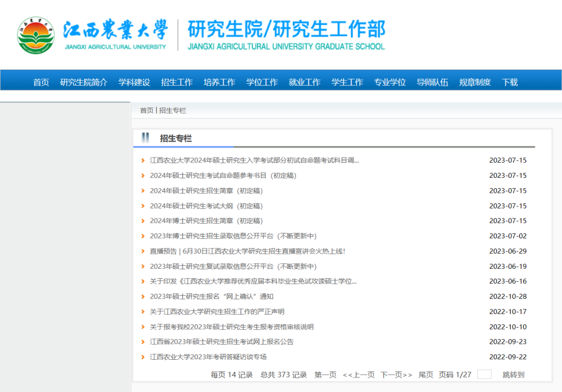Select 首页 in the navigation bar
Image resolution: width=562 pixels, height=392 pixels.
pyautogui.click(x=41, y=82)
